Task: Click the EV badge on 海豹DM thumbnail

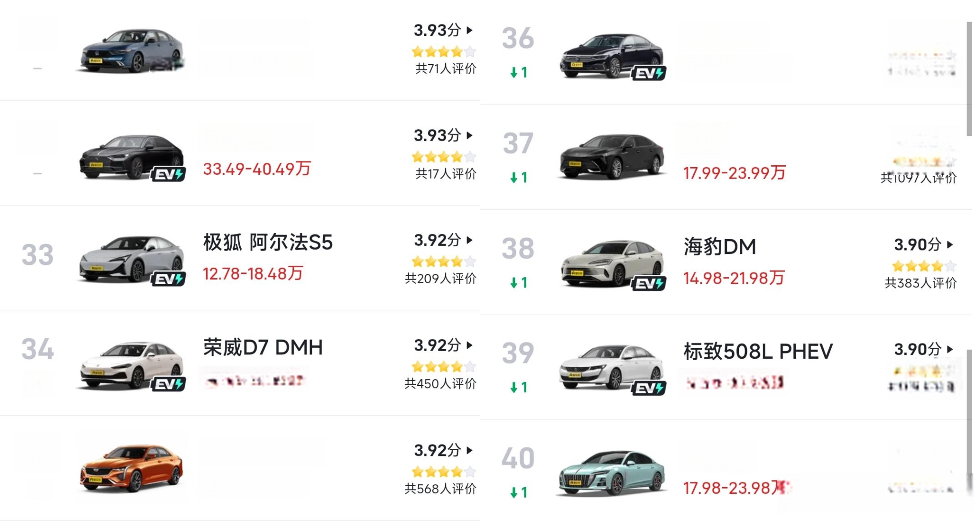Action: point(648,284)
